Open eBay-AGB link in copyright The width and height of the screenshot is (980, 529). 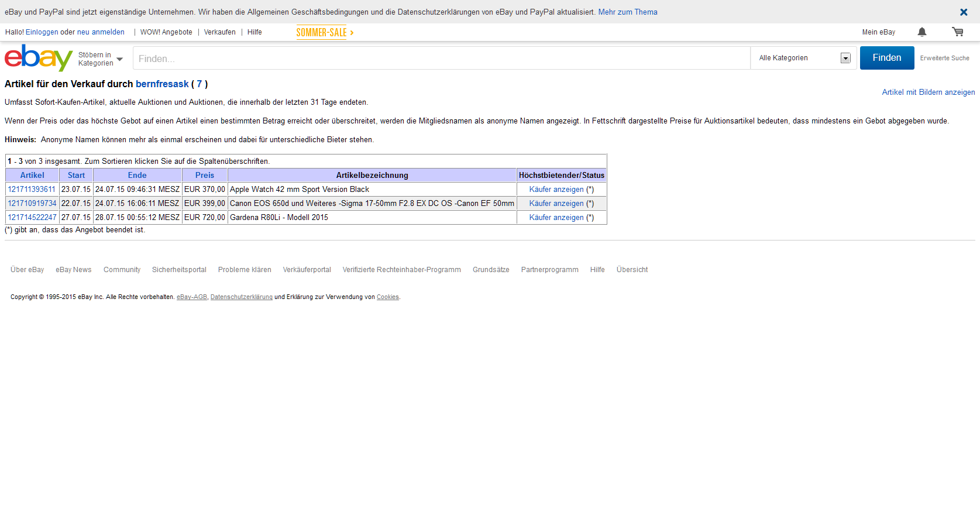pyautogui.click(x=192, y=297)
